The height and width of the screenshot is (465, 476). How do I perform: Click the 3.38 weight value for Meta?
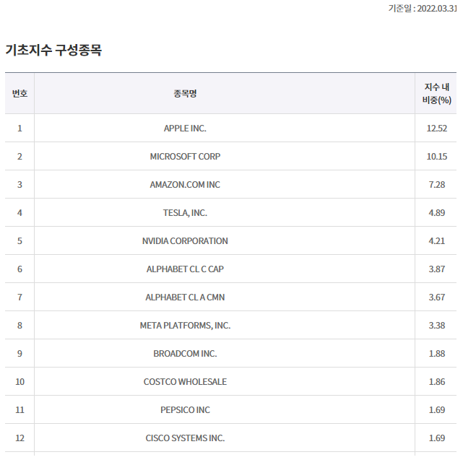tap(437, 326)
